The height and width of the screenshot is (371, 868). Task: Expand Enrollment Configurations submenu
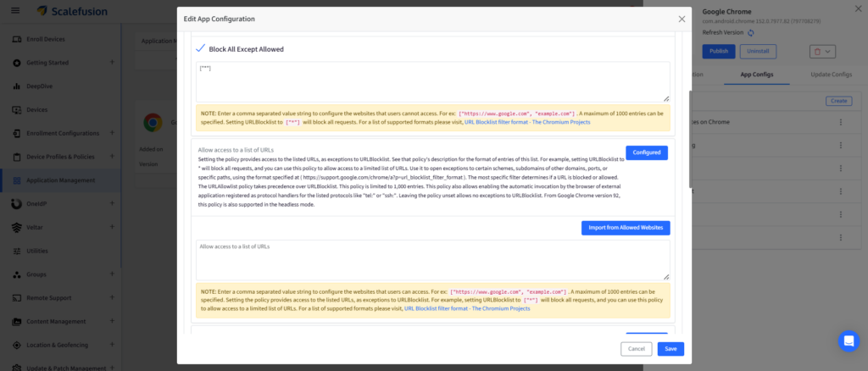[112, 133]
